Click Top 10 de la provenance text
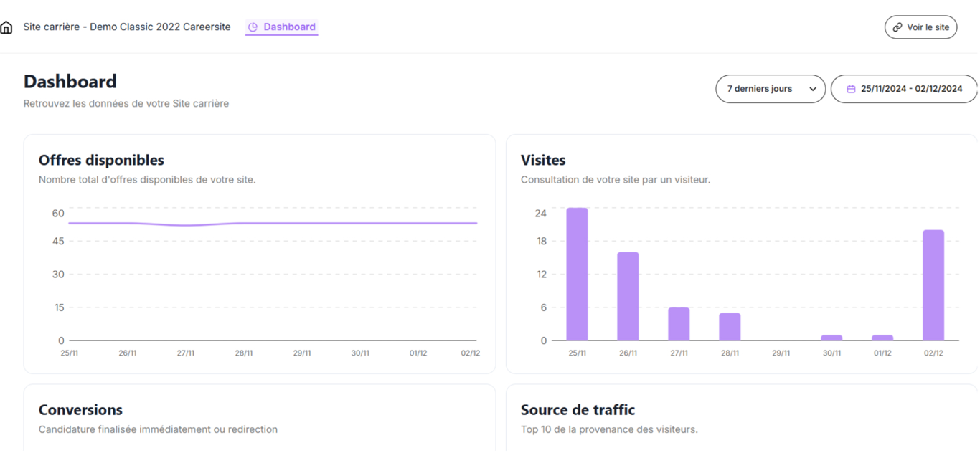This screenshot has width=980, height=453. click(609, 430)
